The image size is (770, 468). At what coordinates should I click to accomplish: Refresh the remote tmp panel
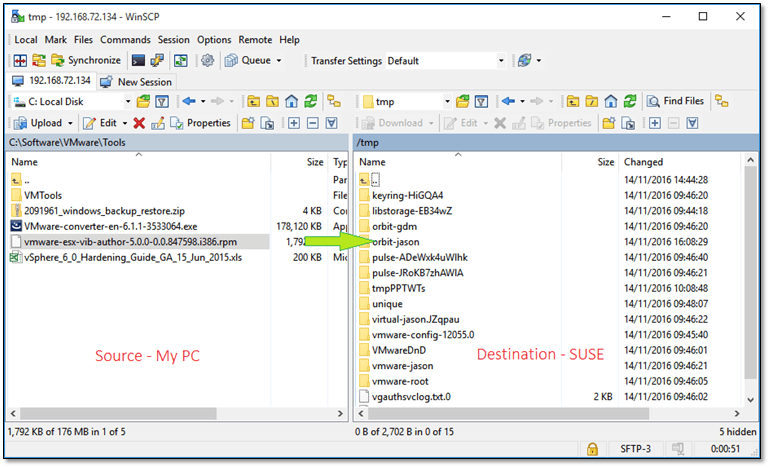(630, 102)
